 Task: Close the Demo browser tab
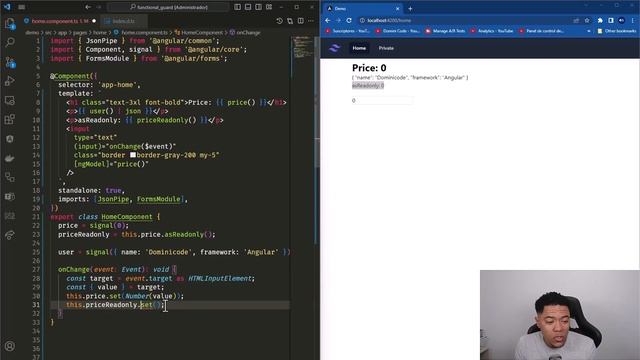(x=398, y=8)
